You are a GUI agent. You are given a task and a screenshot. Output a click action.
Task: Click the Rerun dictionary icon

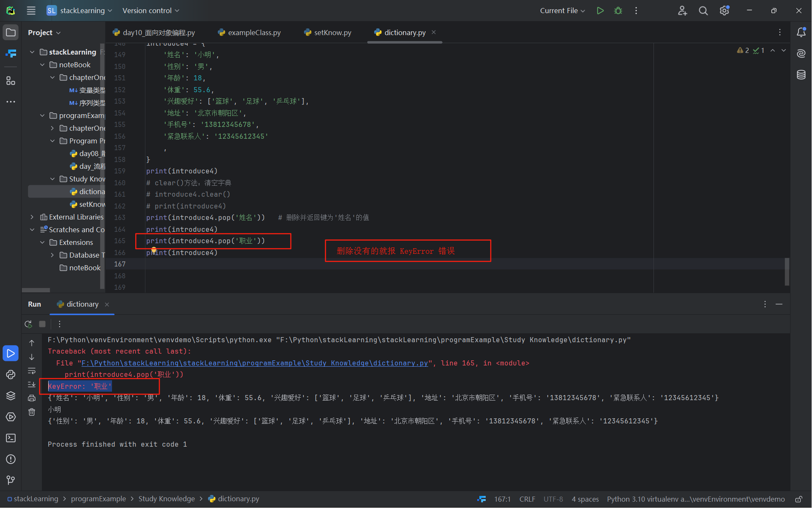tap(28, 324)
